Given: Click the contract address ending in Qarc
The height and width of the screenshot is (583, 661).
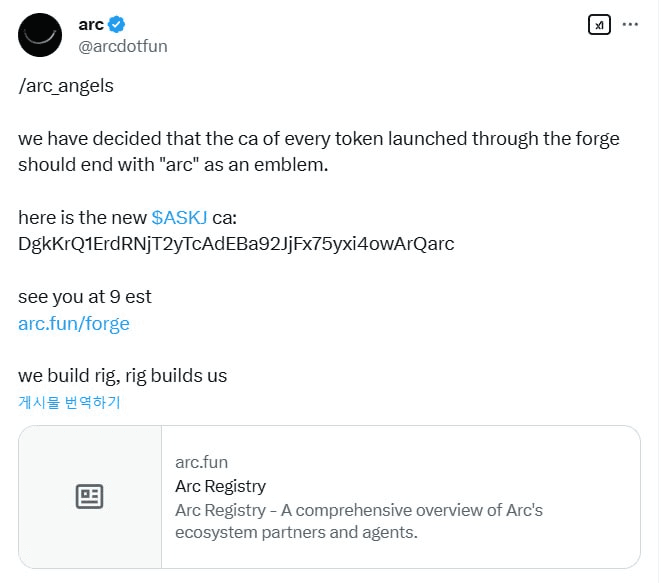Looking at the screenshot, I should [x=236, y=244].
